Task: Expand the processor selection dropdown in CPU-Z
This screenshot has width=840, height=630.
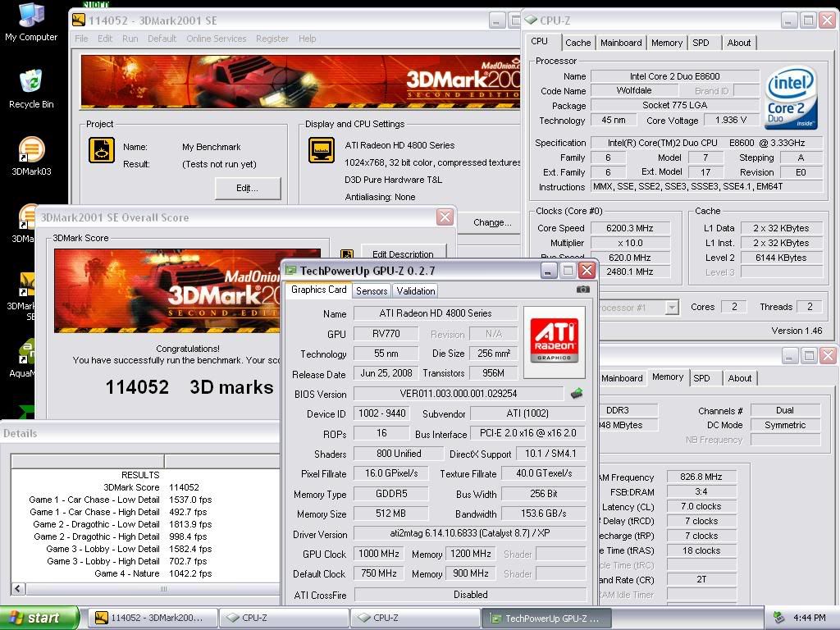Action: pos(672,308)
